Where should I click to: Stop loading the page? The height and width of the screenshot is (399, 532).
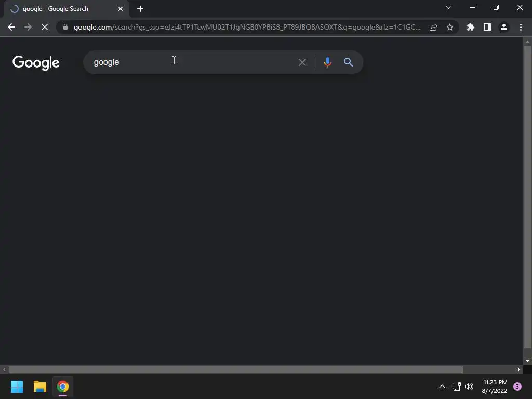click(x=45, y=27)
